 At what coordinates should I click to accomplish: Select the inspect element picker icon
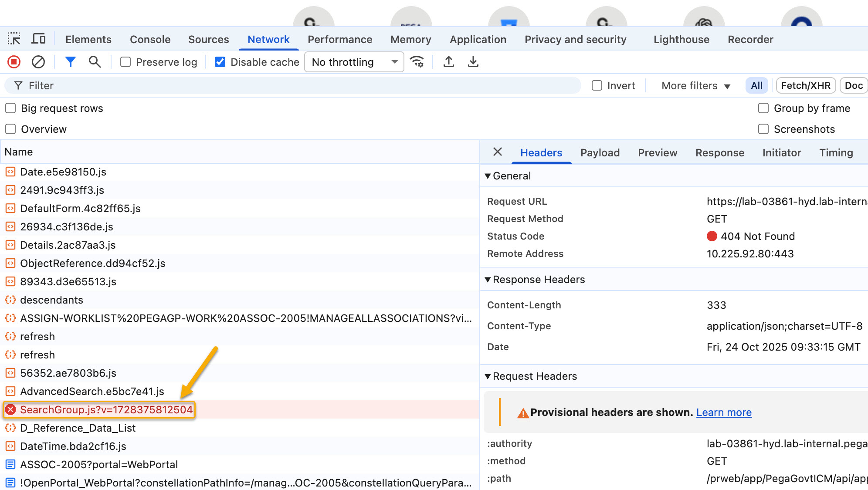14,39
